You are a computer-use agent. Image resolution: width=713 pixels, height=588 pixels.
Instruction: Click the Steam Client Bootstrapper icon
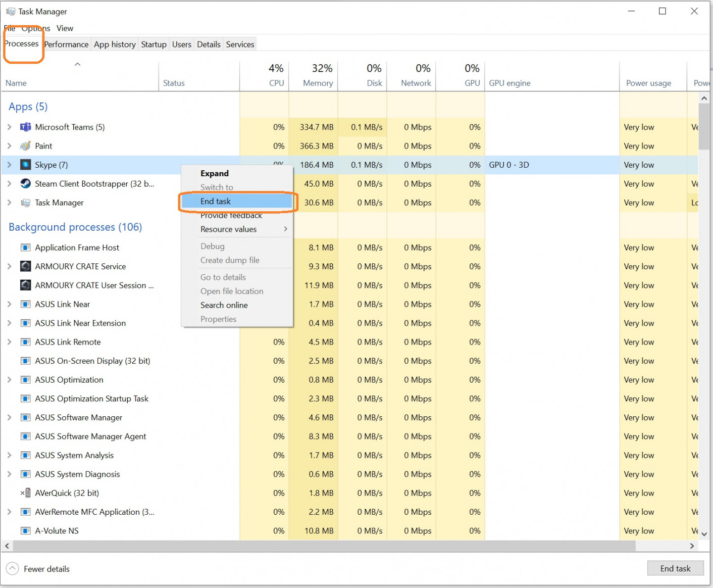pos(25,184)
